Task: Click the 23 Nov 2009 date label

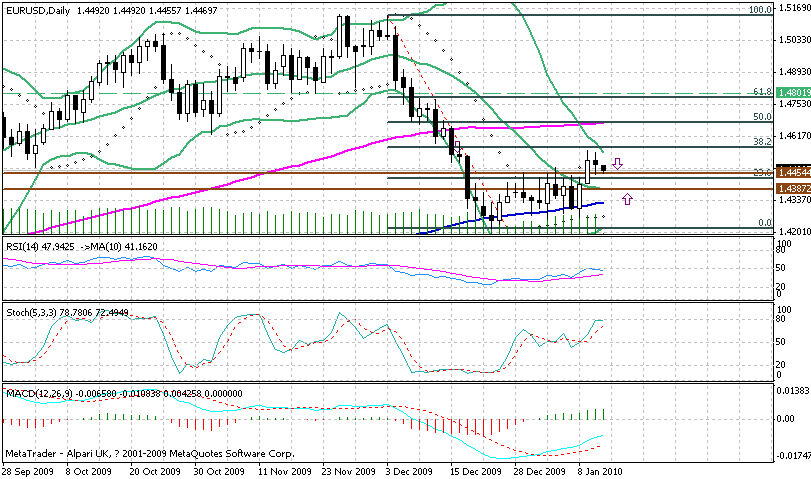Action: point(349,471)
